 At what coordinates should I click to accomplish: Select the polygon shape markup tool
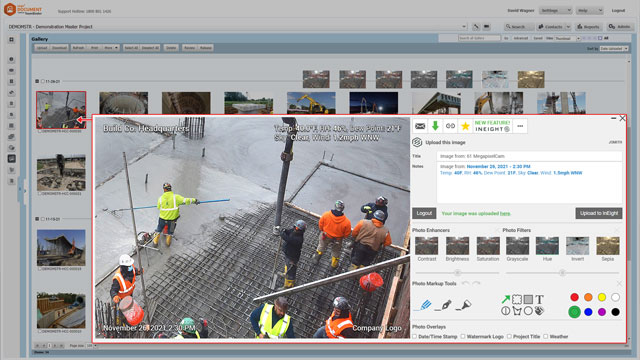click(517, 311)
